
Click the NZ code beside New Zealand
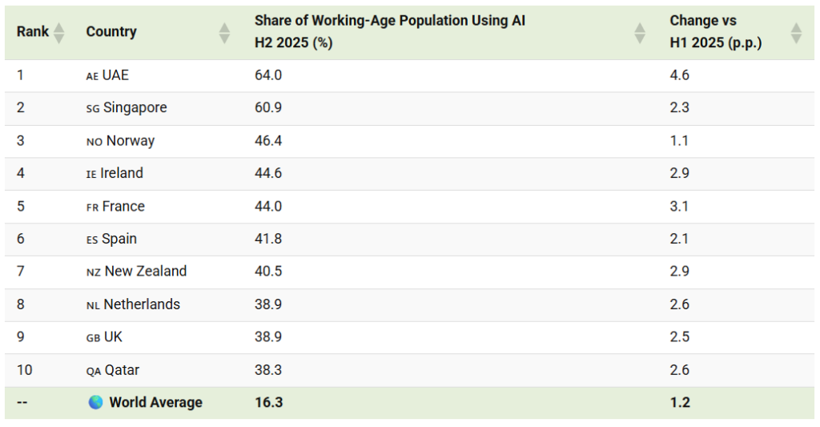(x=93, y=272)
